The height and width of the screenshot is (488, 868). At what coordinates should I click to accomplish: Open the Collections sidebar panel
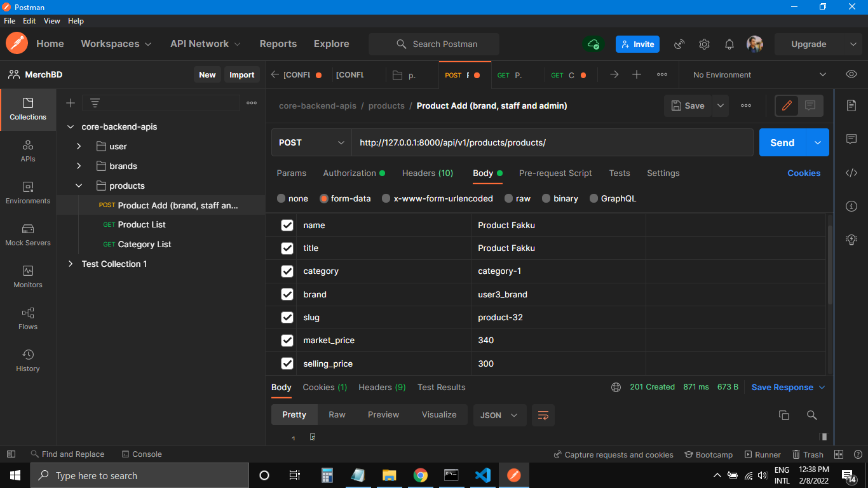[28, 109]
